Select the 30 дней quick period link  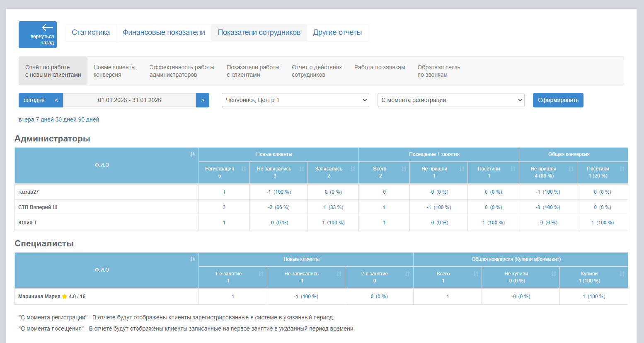(x=66, y=119)
